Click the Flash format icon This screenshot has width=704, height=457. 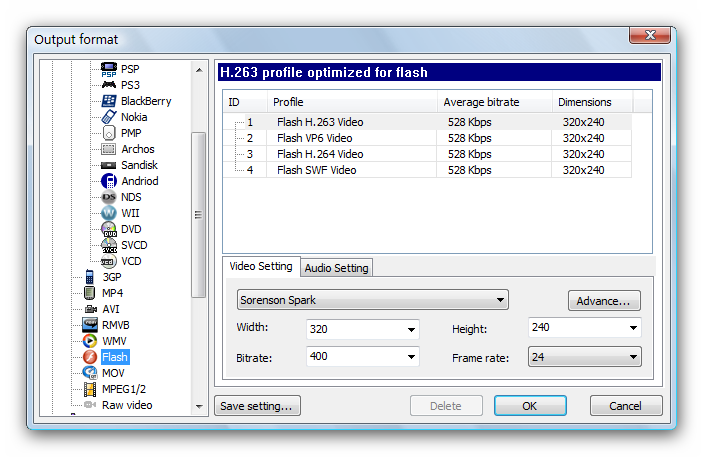click(90, 357)
